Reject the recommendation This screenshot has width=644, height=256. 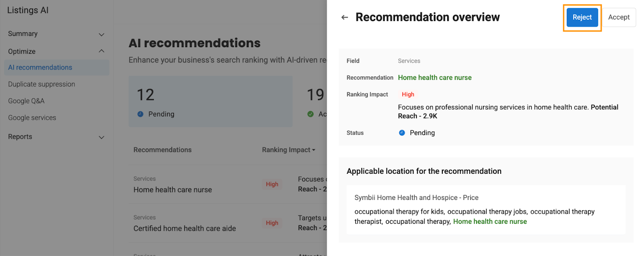pos(582,17)
